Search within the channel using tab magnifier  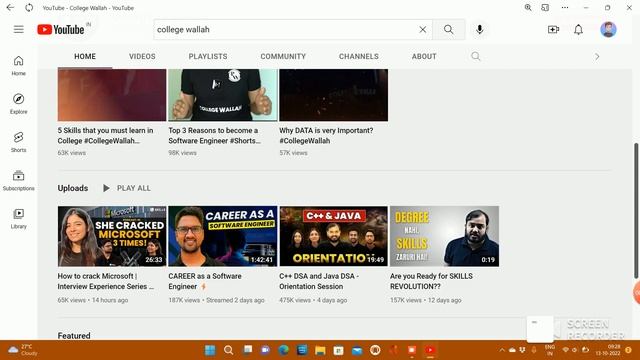click(x=476, y=56)
